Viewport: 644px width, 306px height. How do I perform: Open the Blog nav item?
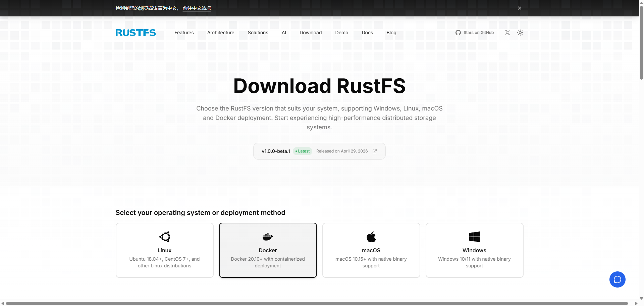pyautogui.click(x=391, y=33)
